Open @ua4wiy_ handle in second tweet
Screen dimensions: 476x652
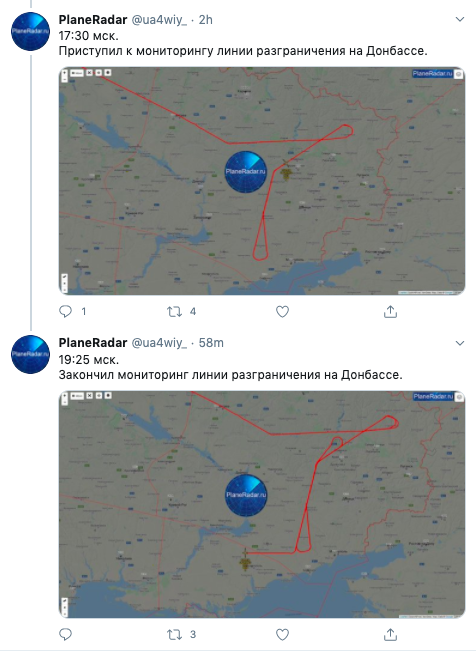click(x=159, y=343)
